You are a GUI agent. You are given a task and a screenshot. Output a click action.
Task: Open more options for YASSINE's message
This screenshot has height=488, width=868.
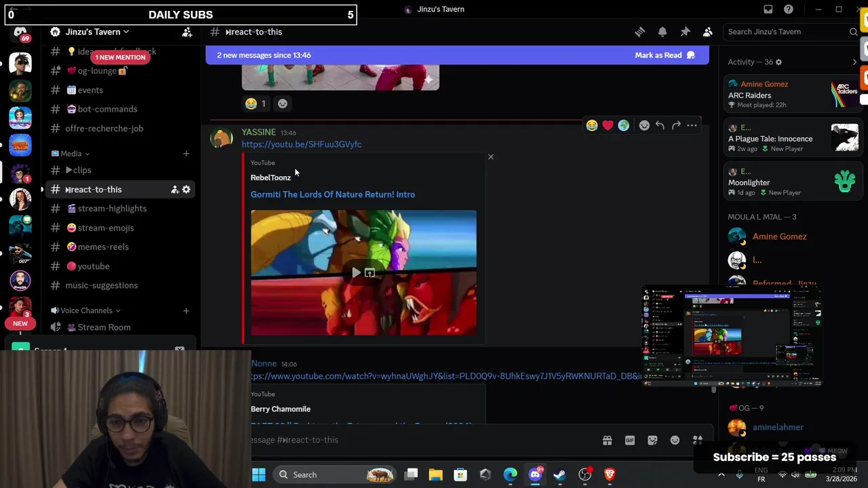pyautogui.click(x=692, y=125)
